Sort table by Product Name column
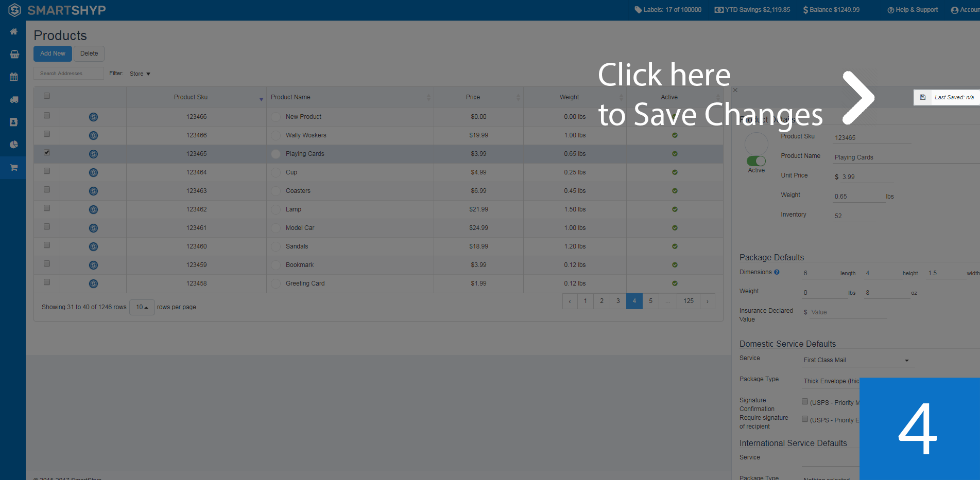 (x=350, y=97)
